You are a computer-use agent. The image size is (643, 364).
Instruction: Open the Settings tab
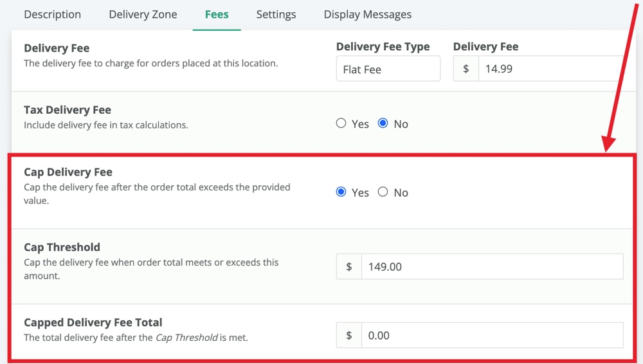pos(276,14)
